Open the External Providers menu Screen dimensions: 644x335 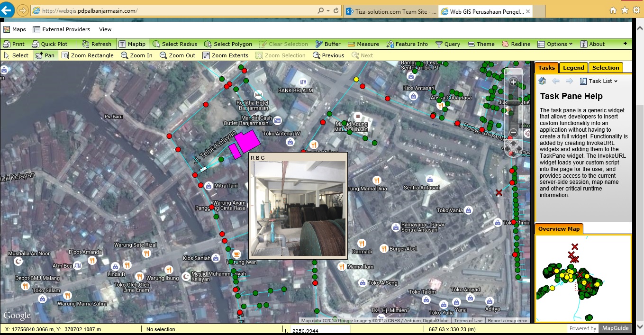coord(61,29)
